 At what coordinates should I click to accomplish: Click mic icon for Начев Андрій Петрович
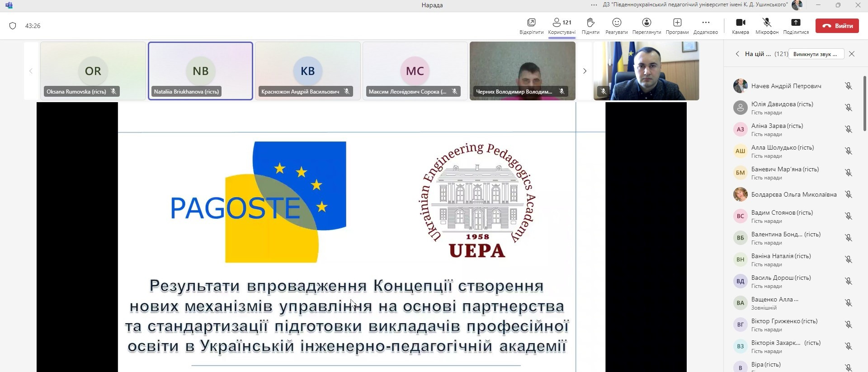tap(849, 86)
